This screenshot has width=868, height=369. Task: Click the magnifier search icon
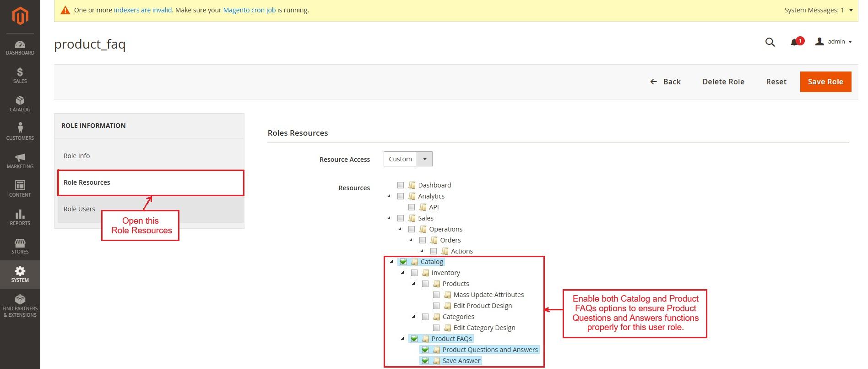tap(770, 42)
